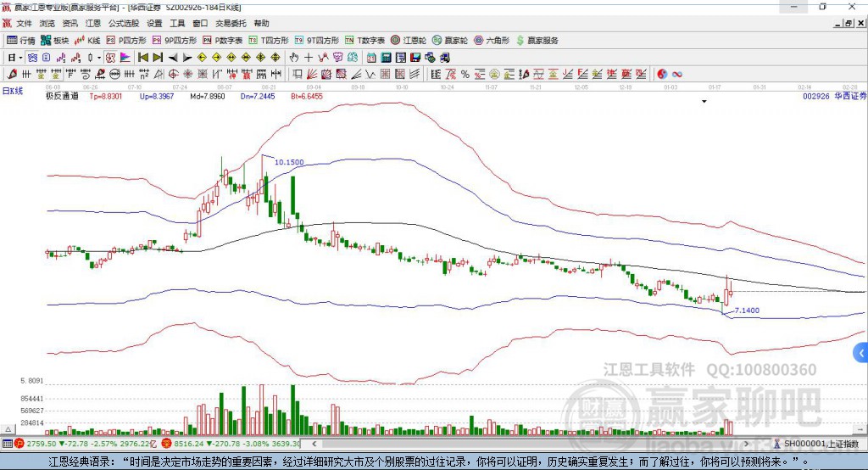Screen dimensions: 868x470
Task: Click the 日K线 chart label
Action: pyautogui.click(x=13, y=91)
